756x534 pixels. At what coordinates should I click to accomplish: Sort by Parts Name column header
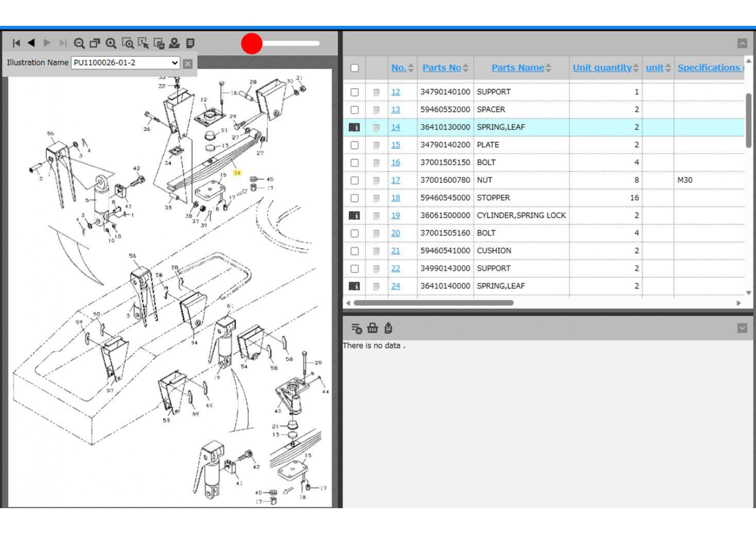(x=517, y=68)
